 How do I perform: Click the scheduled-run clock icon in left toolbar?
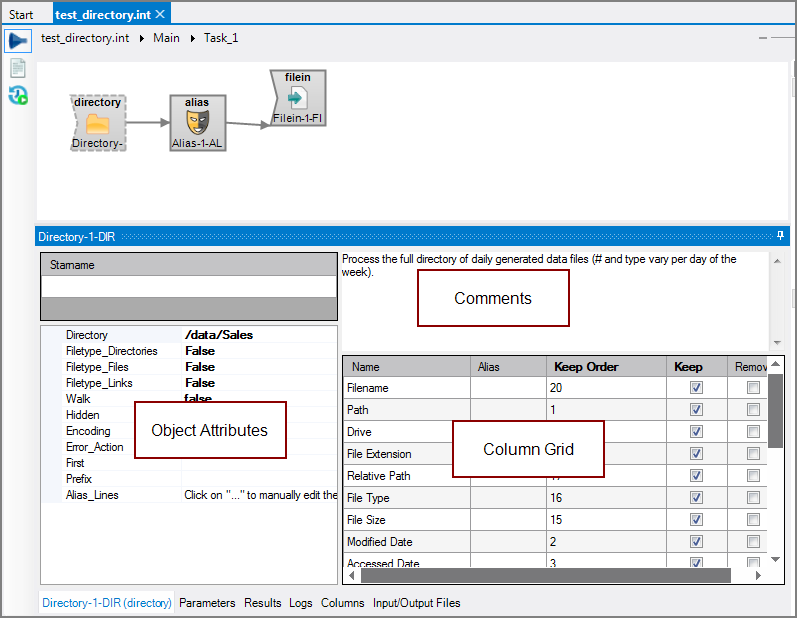click(x=17, y=96)
